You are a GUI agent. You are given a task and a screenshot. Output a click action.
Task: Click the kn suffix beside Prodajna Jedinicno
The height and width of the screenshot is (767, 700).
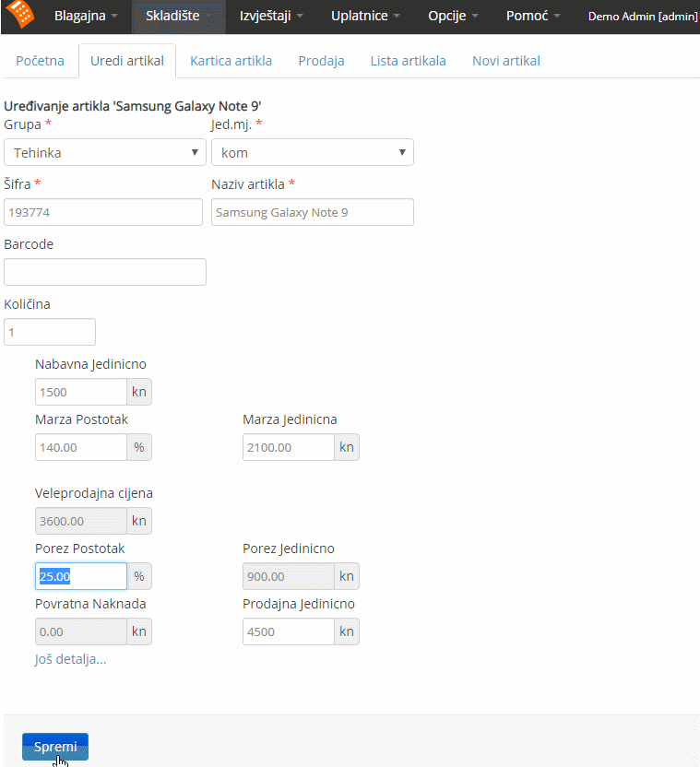tap(347, 631)
